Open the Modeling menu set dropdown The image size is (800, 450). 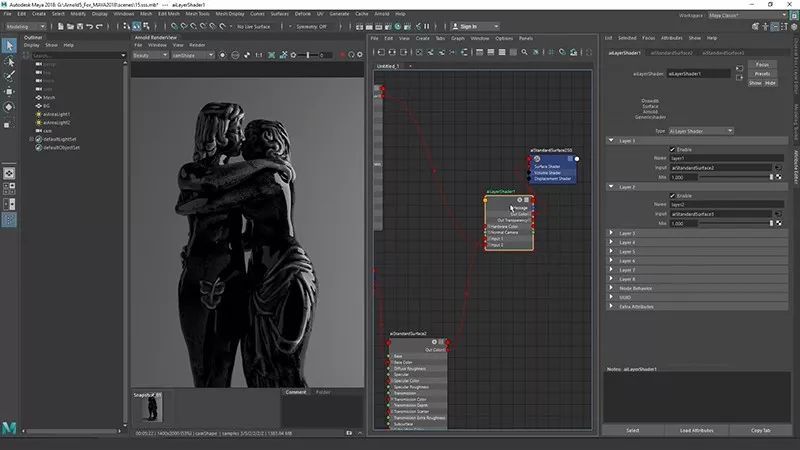point(25,27)
